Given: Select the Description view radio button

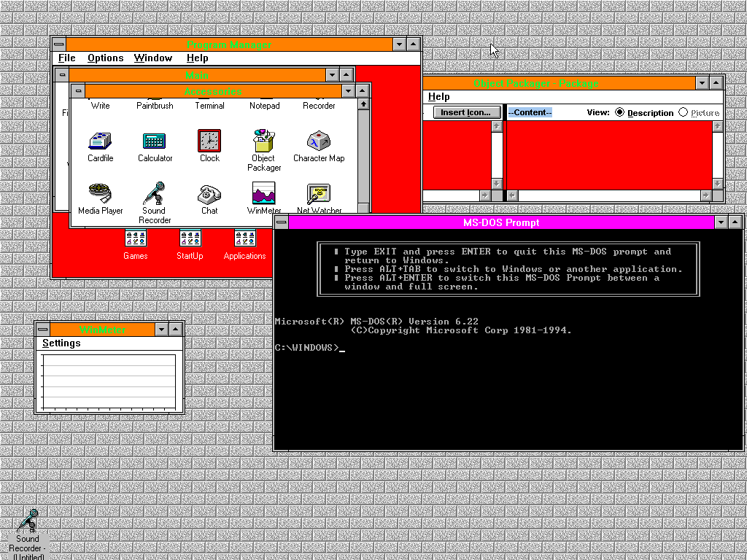Looking at the screenshot, I should point(620,112).
